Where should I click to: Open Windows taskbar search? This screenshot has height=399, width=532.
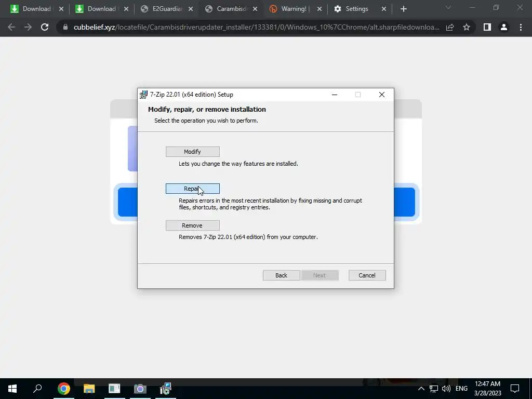pos(37,389)
